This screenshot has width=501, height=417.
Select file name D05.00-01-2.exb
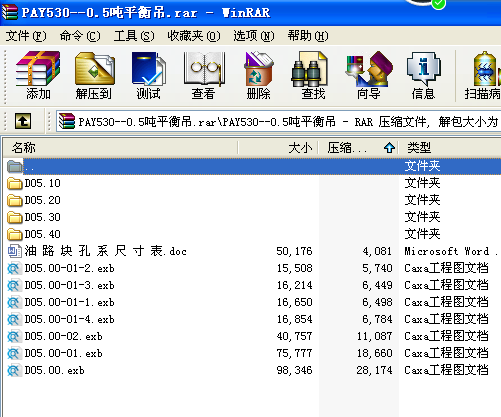[x=69, y=268]
